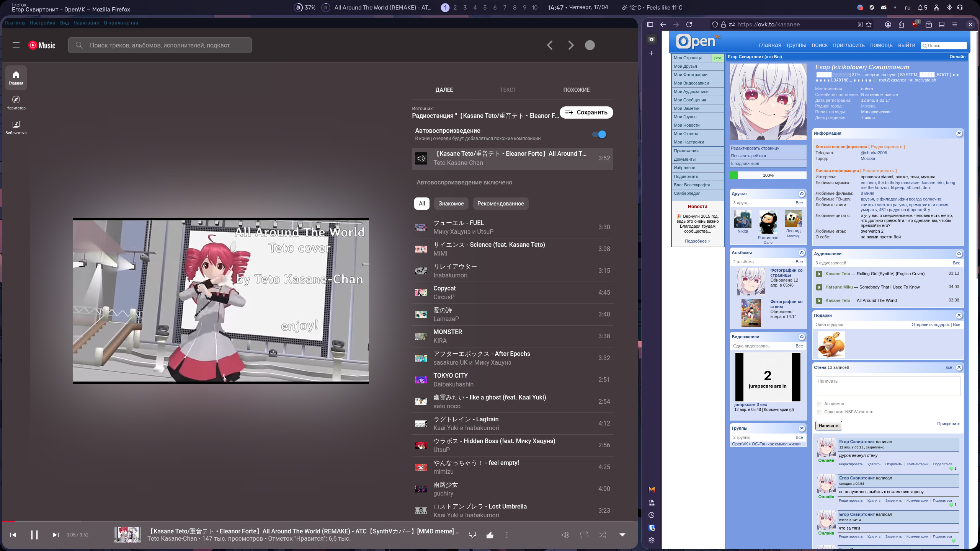This screenshot has width=980, height=551.
Task: Skip to the next track
Action: [x=56, y=535]
